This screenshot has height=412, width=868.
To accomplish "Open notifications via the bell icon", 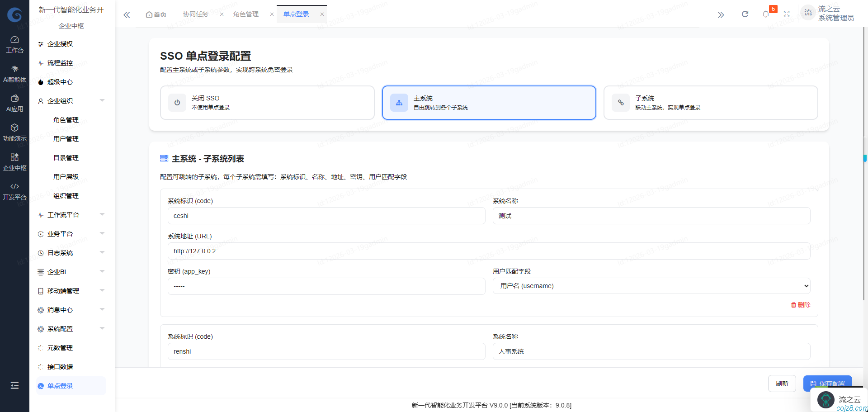I will [766, 14].
